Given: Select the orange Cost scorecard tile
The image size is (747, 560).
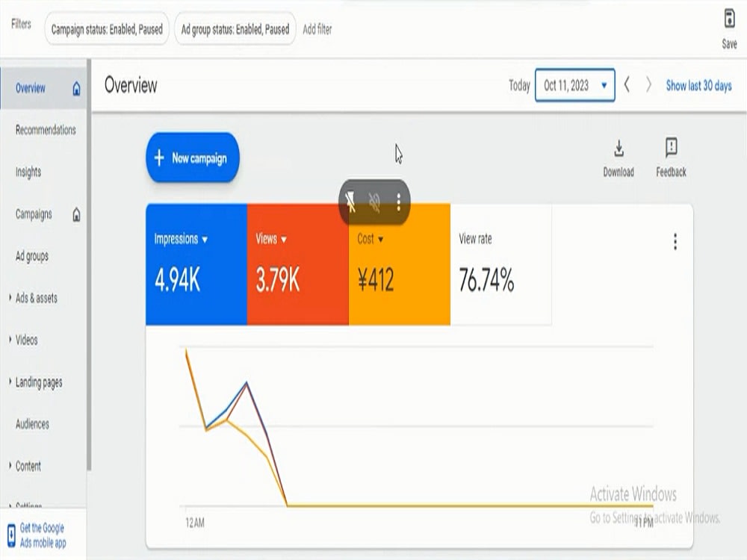Looking at the screenshot, I should point(399,265).
